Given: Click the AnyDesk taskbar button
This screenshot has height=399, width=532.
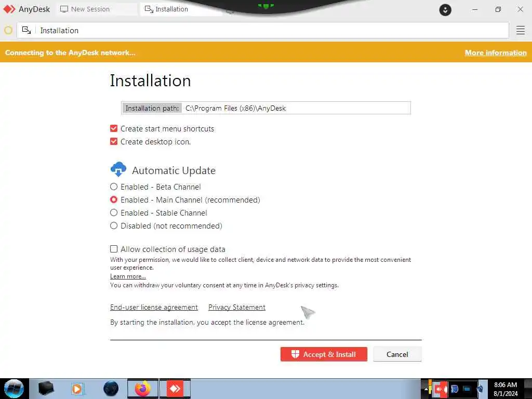Looking at the screenshot, I should click(175, 389).
